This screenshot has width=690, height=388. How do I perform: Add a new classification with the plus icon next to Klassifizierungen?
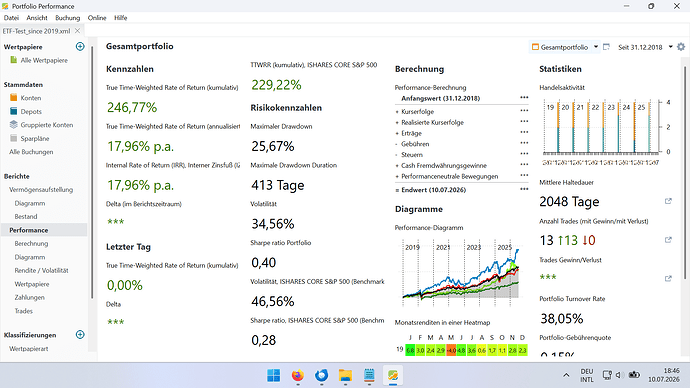click(80, 334)
